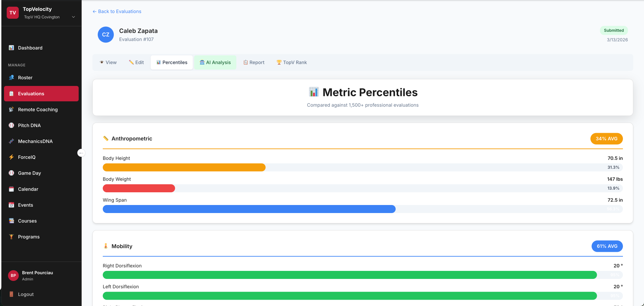Select the Roster sidebar item
Viewport: 644px width, 306px height.
[x=24, y=77]
